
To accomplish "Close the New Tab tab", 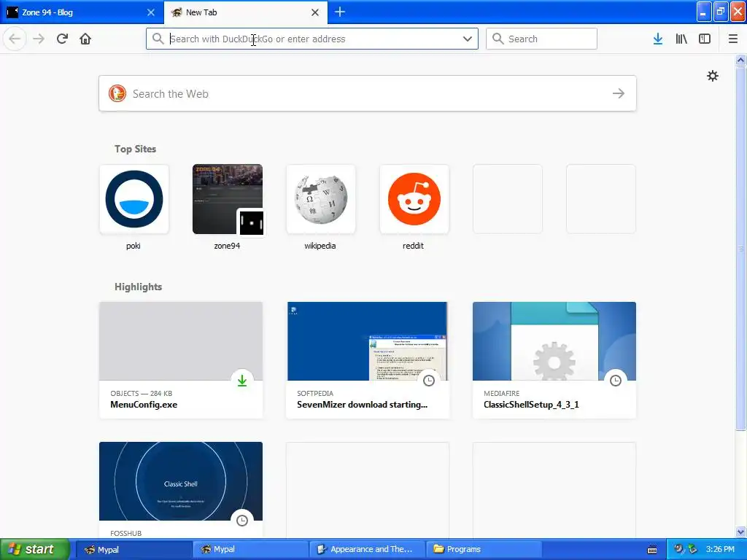I will coord(315,12).
